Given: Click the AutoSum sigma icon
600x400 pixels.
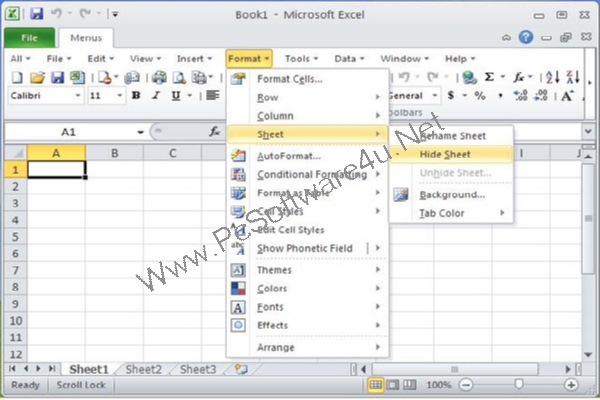Looking at the screenshot, I should tap(489, 77).
